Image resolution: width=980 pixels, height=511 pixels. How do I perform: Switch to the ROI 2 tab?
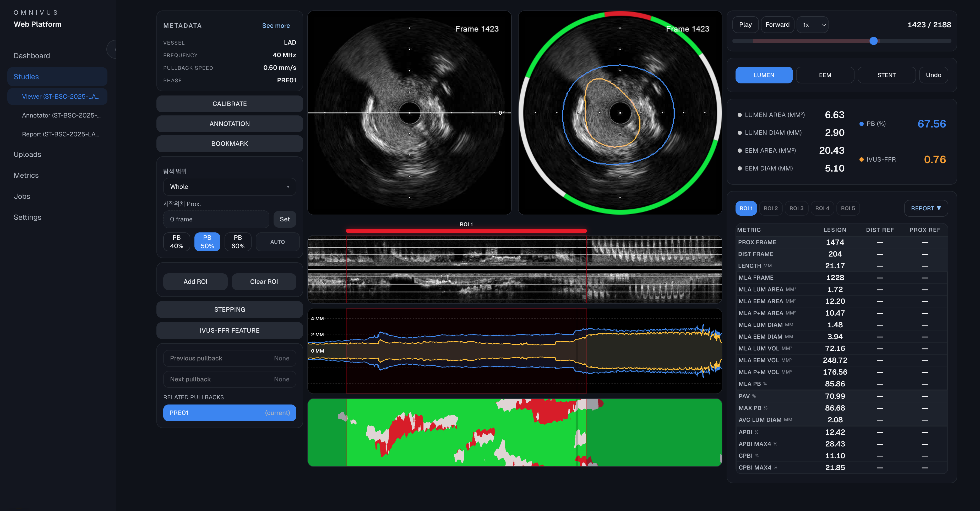click(x=771, y=208)
